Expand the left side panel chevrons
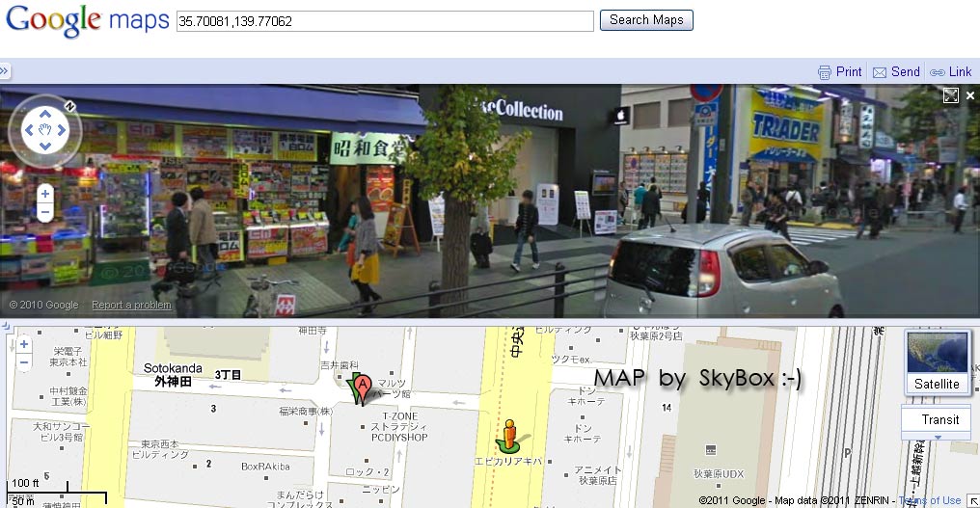This screenshot has width=980, height=508. click(x=5, y=71)
